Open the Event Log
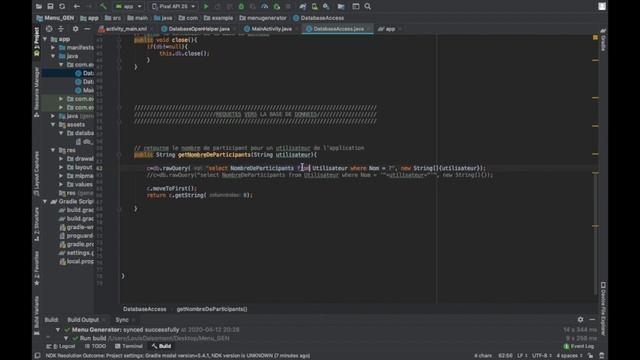The width and height of the screenshot is (640, 360). [x=579, y=347]
